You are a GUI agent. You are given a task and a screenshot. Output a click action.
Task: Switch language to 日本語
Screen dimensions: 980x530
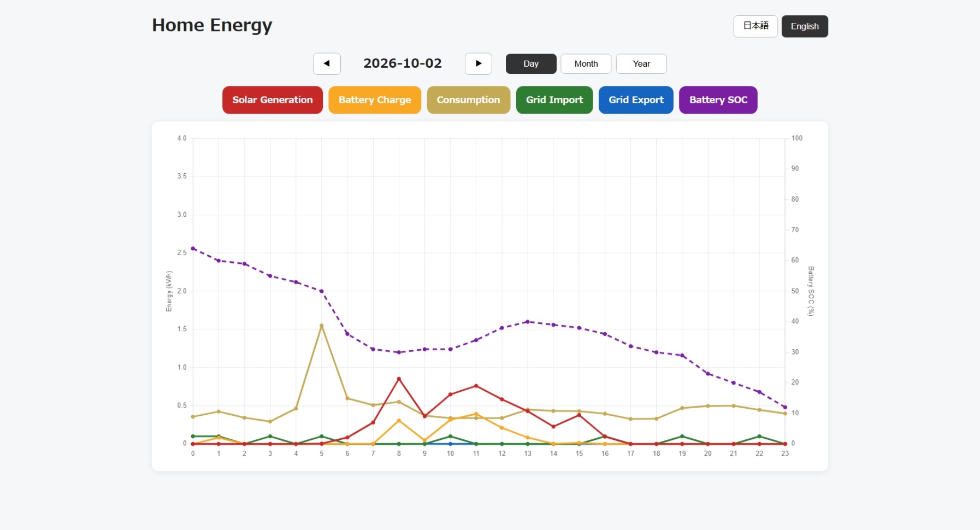(755, 26)
